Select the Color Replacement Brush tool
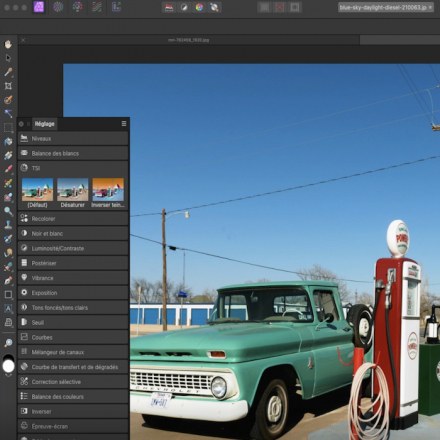 (x=8, y=183)
